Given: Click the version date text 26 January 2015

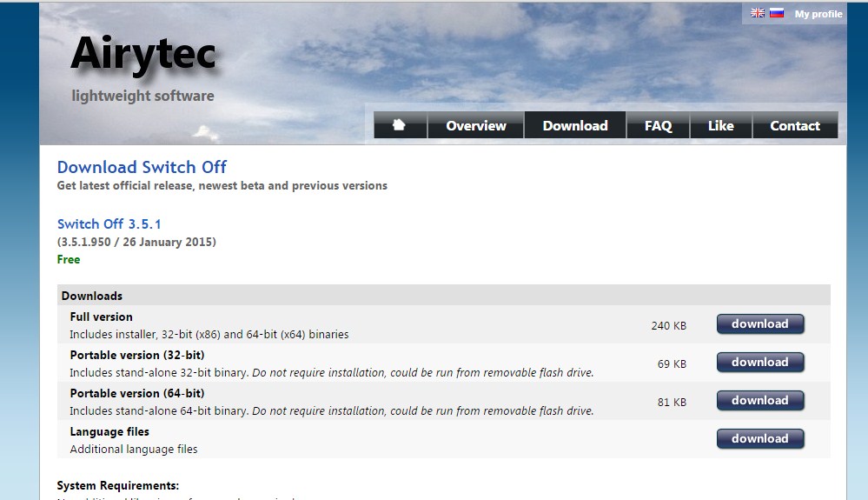Looking at the screenshot, I should pos(168,242).
